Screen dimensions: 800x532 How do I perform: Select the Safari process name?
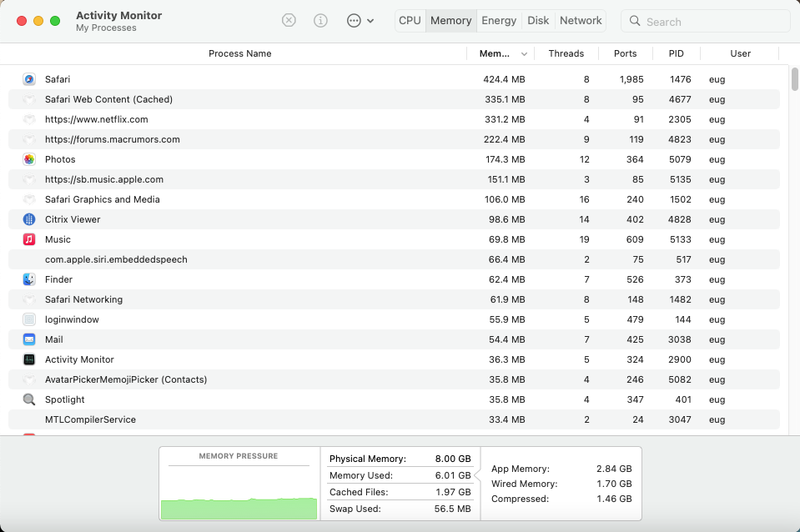(x=58, y=79)
